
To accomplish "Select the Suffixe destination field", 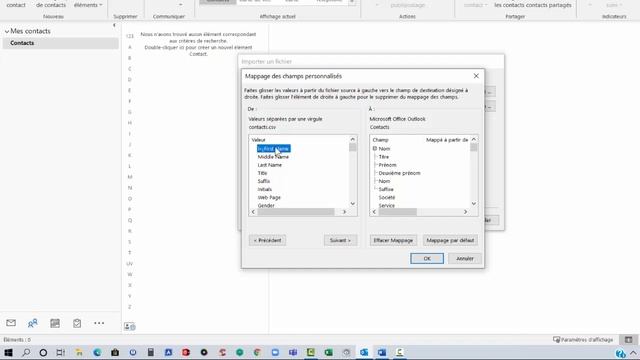I will click(386, 189).
